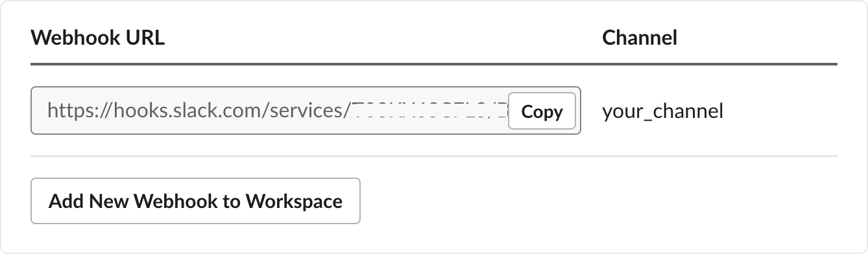Click blank header area between Webhook URL and Channel
Viewport: 868px width, 254px height.
[x=383, y=38]
